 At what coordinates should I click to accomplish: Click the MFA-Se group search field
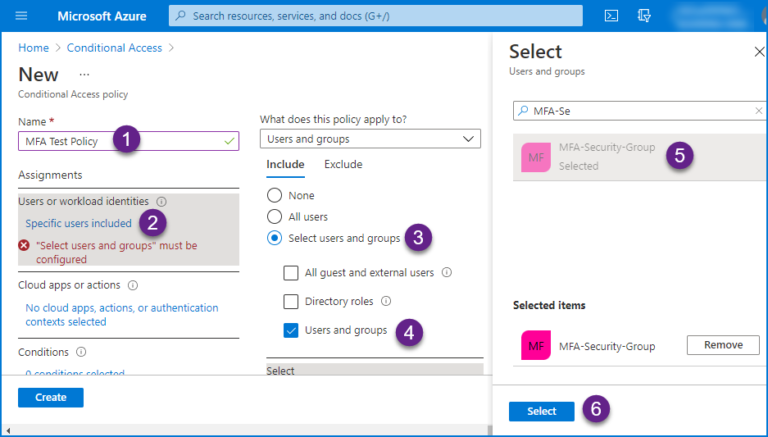[x=639, y=111]
